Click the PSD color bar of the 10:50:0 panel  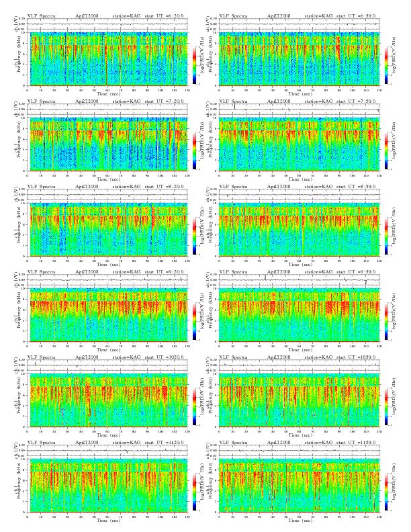click(x=387, y=406)
